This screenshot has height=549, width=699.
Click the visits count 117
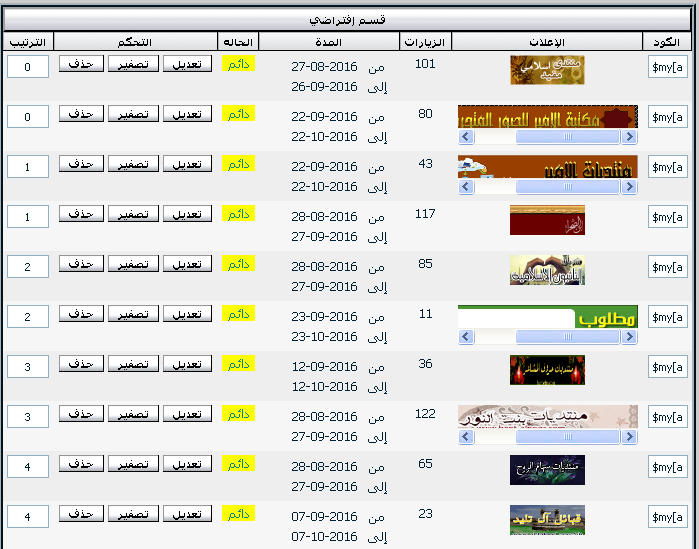[425, 214]
